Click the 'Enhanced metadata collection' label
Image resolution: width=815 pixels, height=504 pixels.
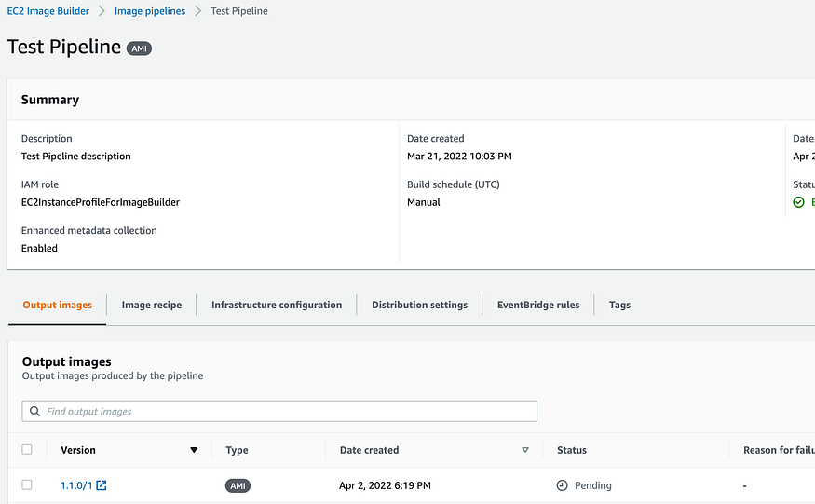coord(88,230)
